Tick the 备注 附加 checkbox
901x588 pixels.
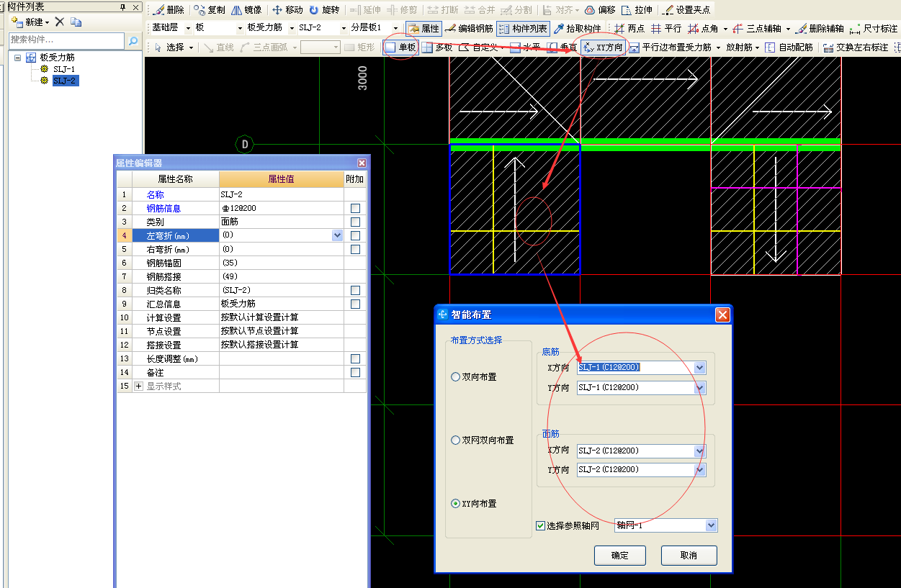(x=355, y=372)
